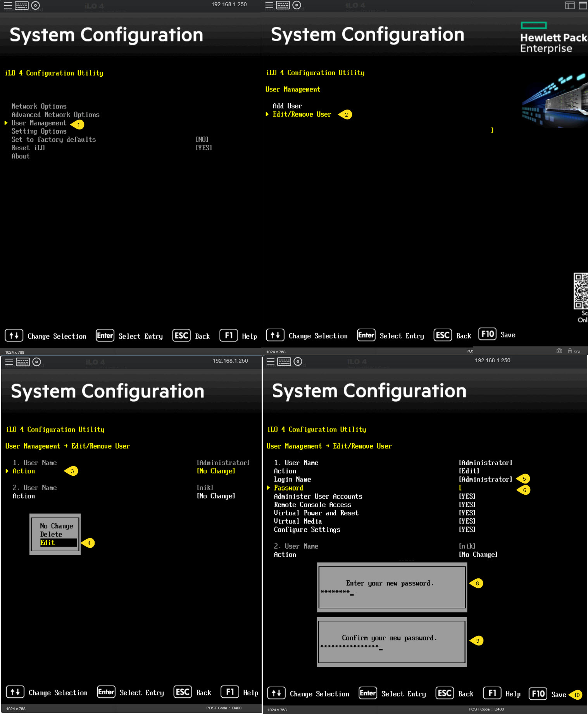Open keyboard icon in Add User console
The image size is (588, 714).
point(283,5)
